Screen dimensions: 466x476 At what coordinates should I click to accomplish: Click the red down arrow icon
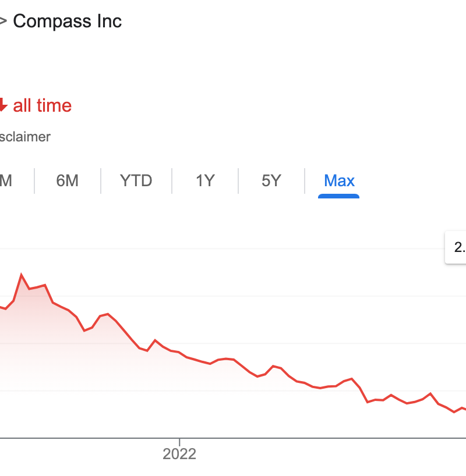tap(2, 105)
